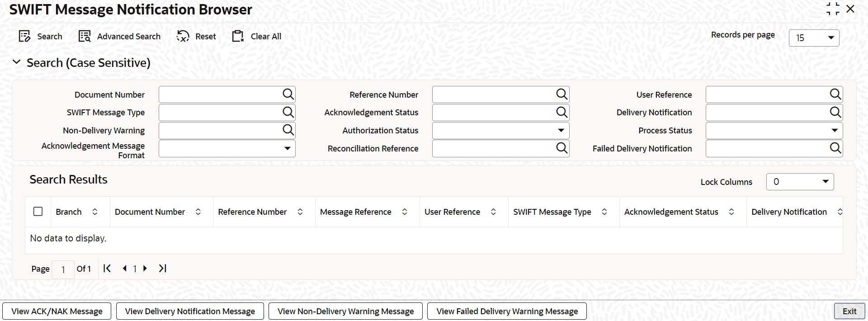This screenshot has height=321, width=868.
Task: Minimize the browser window panel
Action: point(833,9)
